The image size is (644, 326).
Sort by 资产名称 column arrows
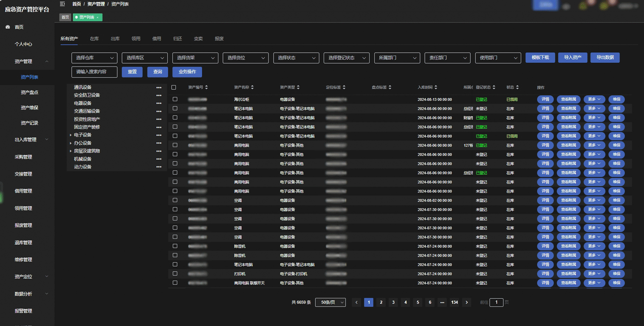click(x=252, y=87)
